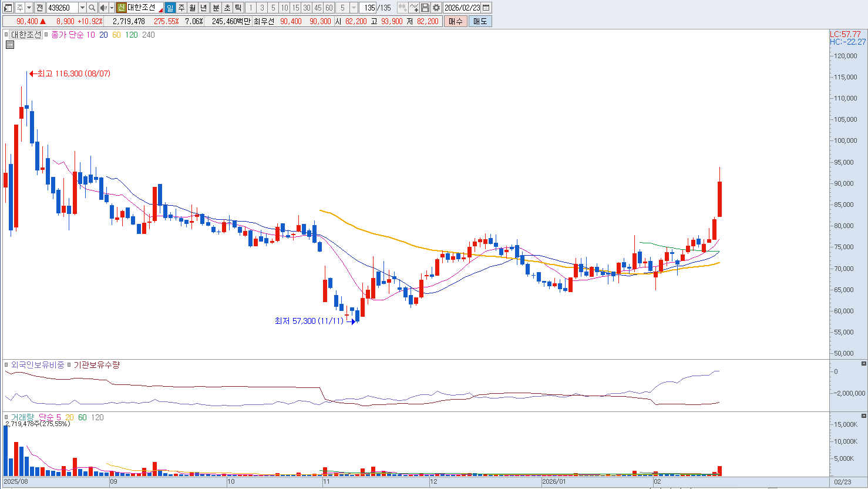Click the line drawing tool icon
Viewport: 868px width, 489px height.
coord(414,8)
